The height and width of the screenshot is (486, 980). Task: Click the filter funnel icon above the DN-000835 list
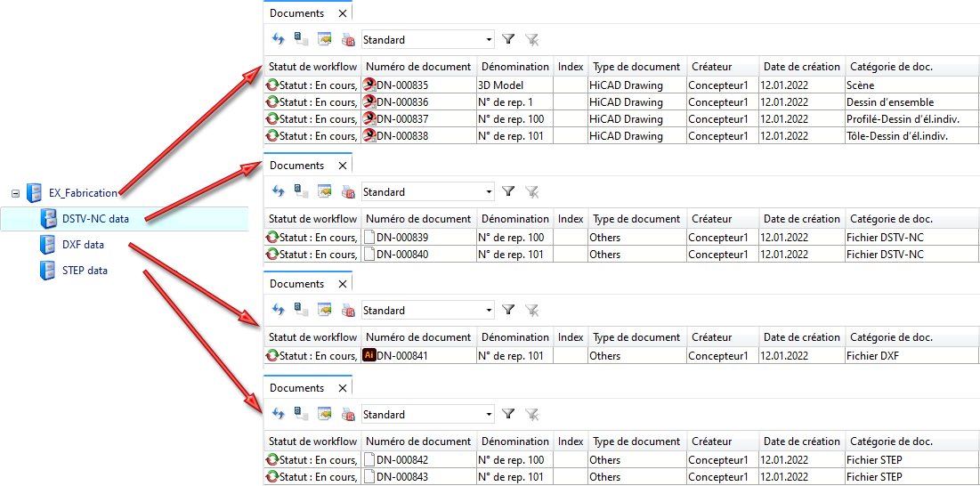pos(509,39)
